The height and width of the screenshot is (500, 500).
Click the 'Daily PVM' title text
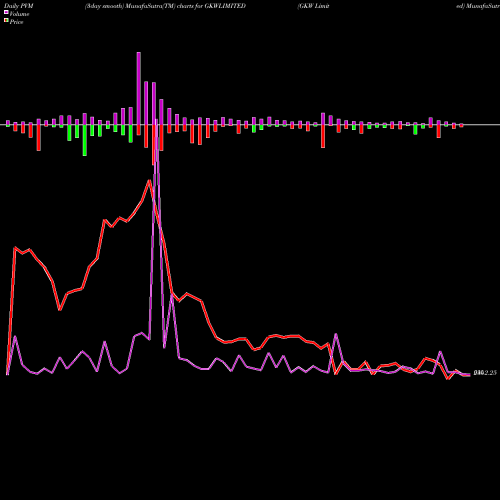click(x=19, y=6)
